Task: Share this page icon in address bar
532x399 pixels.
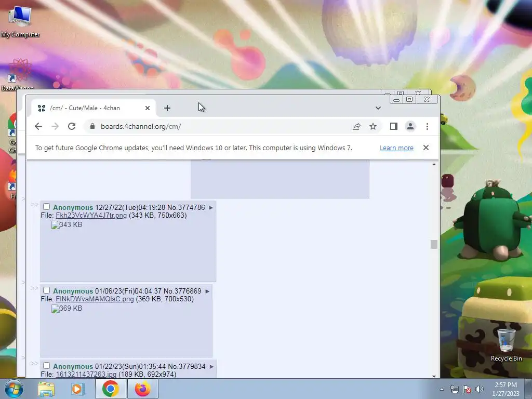Action: 356,127
